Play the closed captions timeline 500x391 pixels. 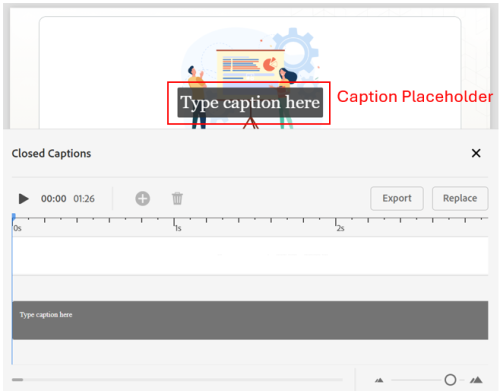23,199
